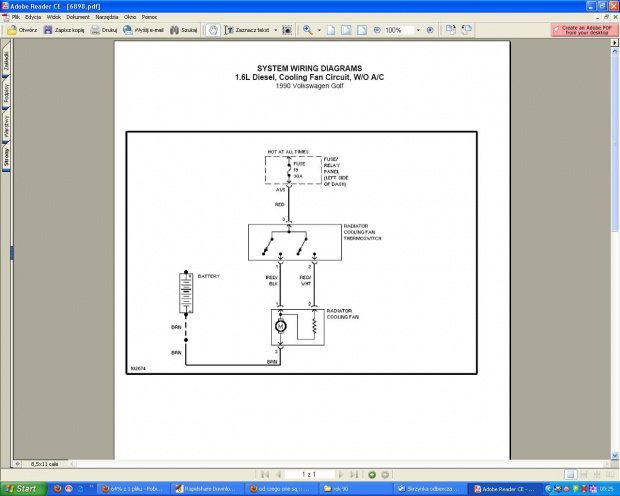Open the Edycja menu
This screenshot has height=496, width=620.
point(33,17)
